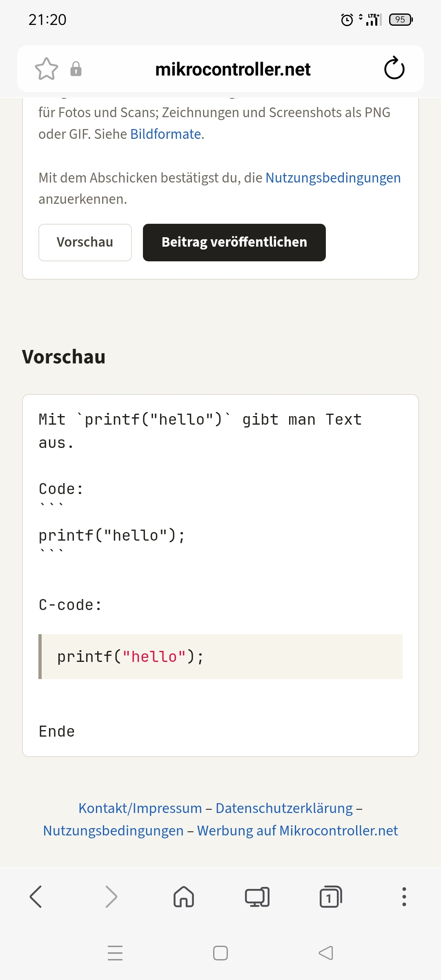Open the browser home page icon
This screenshot has height=980, width=441.
coord(184,897)
